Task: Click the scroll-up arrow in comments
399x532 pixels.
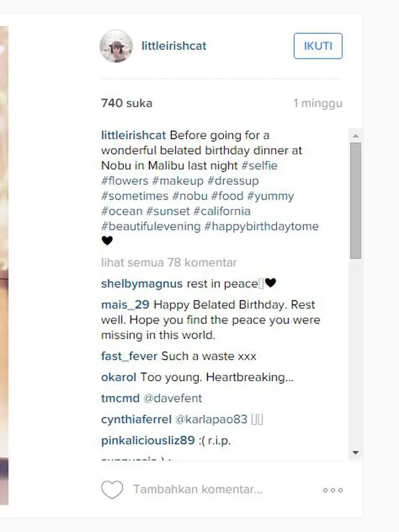Action: (x=355, y=136)
